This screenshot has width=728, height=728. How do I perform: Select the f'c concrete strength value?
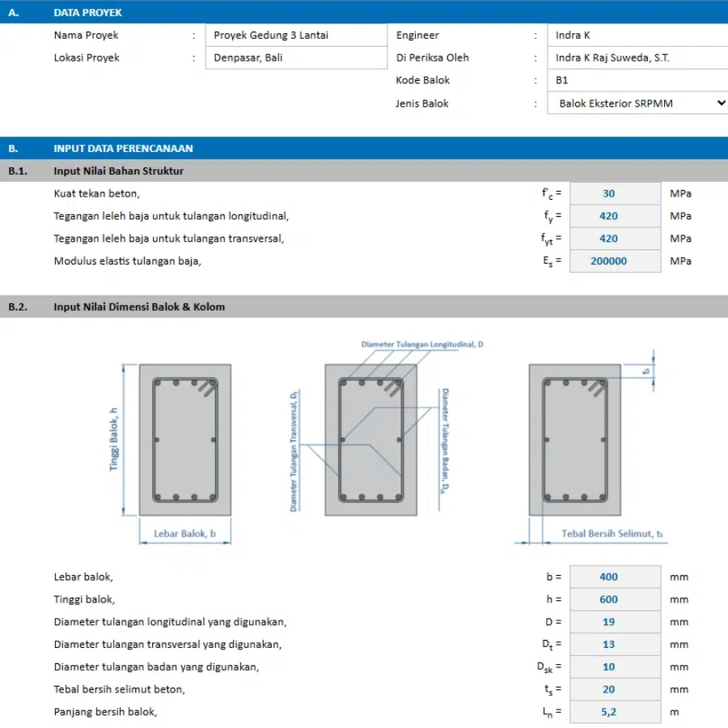tap(616, 193)
